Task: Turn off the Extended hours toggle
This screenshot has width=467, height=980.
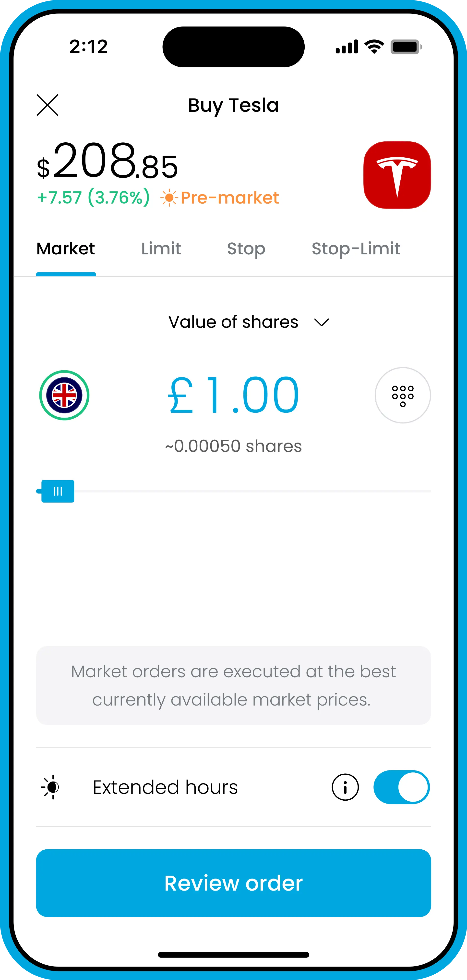Action: [x=402, y=787]
